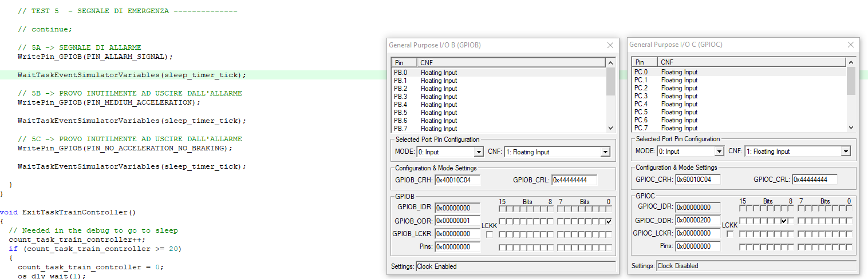The width and height of the screenshot is (868, 279).
Task: Check GPIOB_LCKR bit 0 checkbox
Action: pyautogui.click(x=609, y=234)
